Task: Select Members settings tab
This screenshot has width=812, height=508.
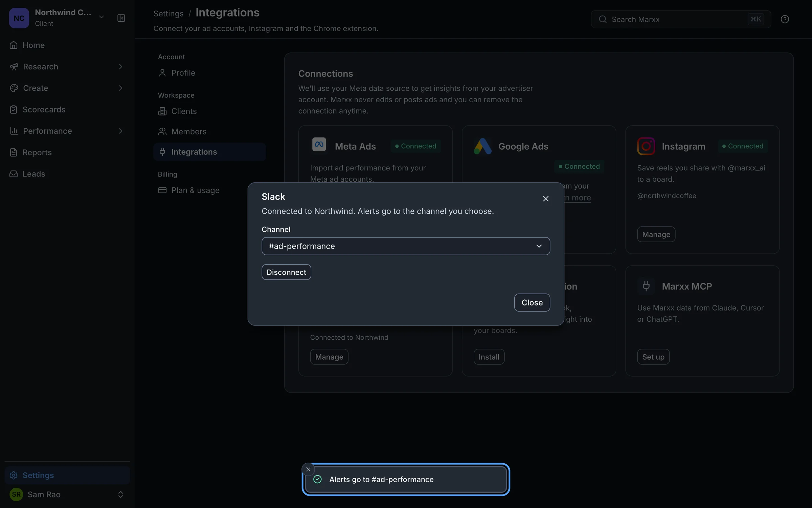Action: pos(209,131)
